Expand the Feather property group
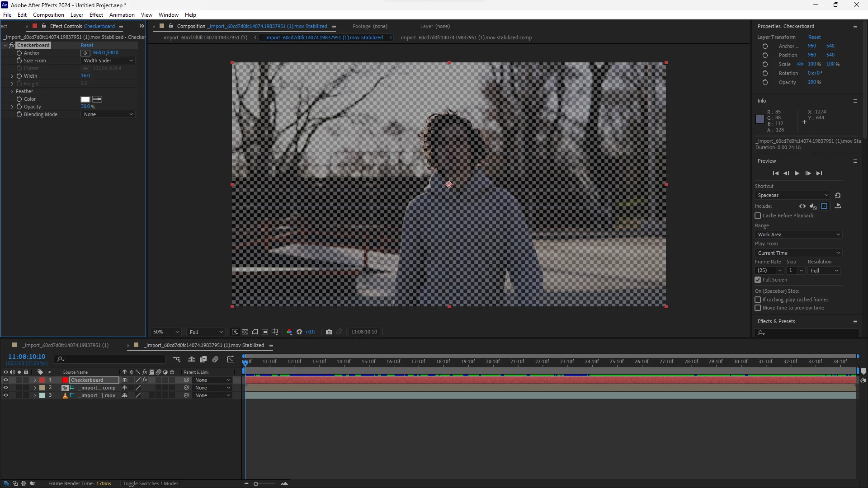Viewport: 868px width, 488px height. (x=12, y=91)
